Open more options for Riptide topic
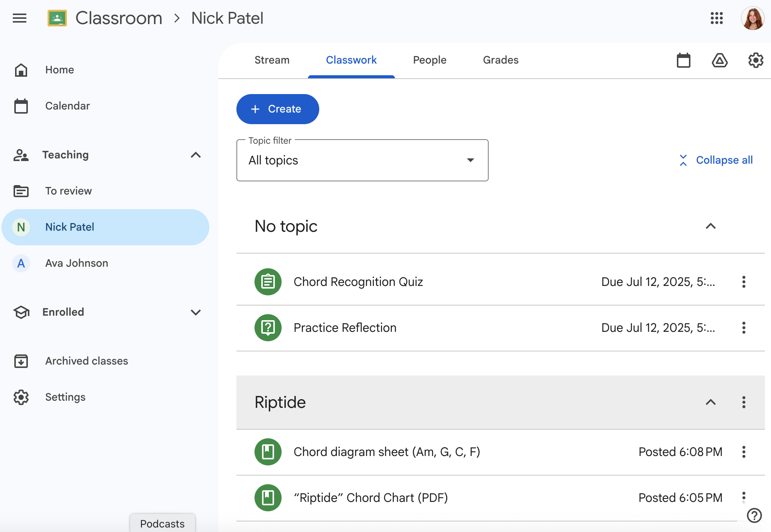771x532 pixels. point(744,402)
